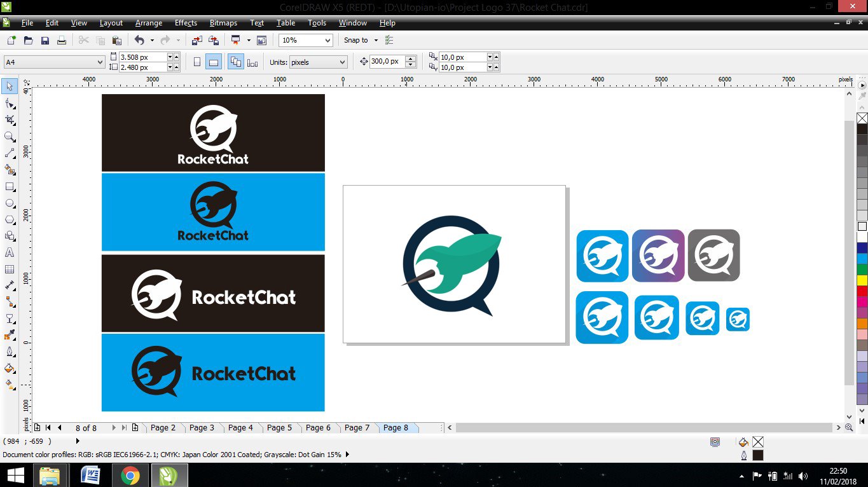Open the A4 page size dropdown
This screenshot has width=868, height=487.
100,62
